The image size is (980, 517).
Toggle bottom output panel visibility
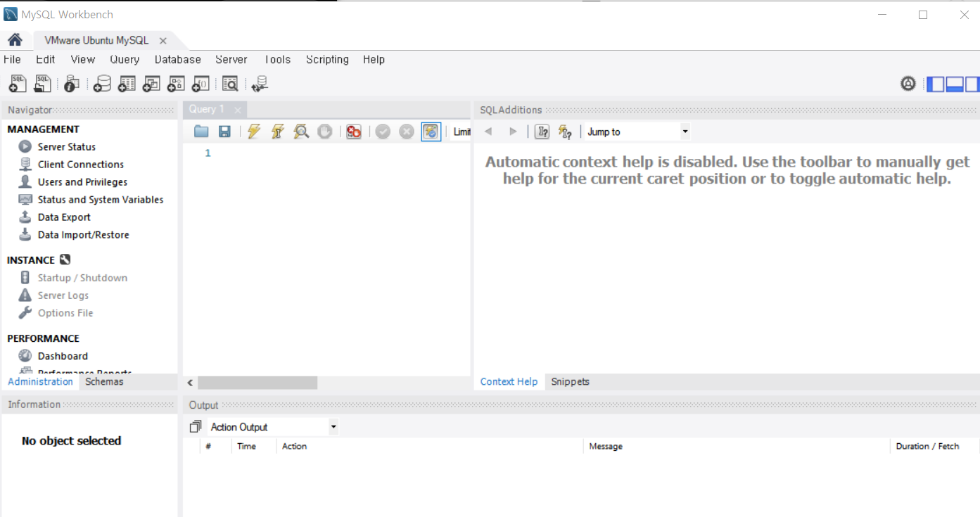955,84
